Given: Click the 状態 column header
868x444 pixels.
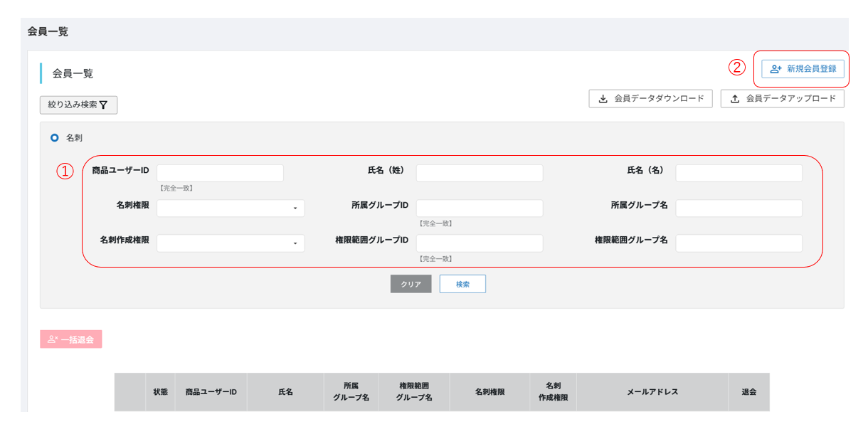Looking at the screenshot, I should click(161, 392).
